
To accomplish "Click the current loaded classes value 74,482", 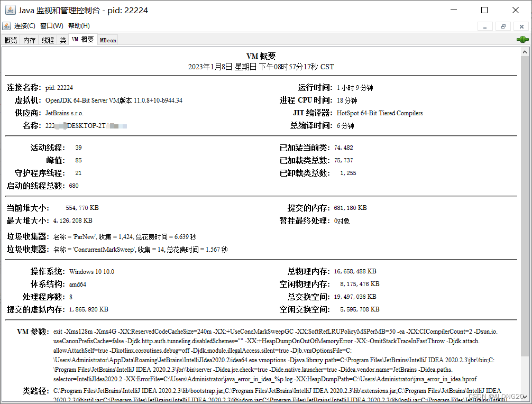I will [343, 148].
